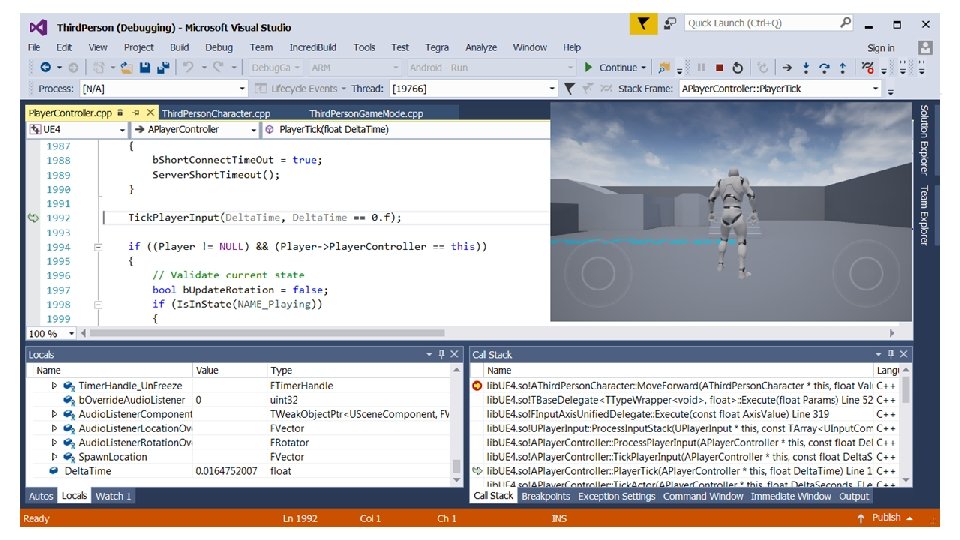The height and width of the screenshot is (540, 960).
Task: Click the Break All pause icon
Action: (x=702, y=67)
